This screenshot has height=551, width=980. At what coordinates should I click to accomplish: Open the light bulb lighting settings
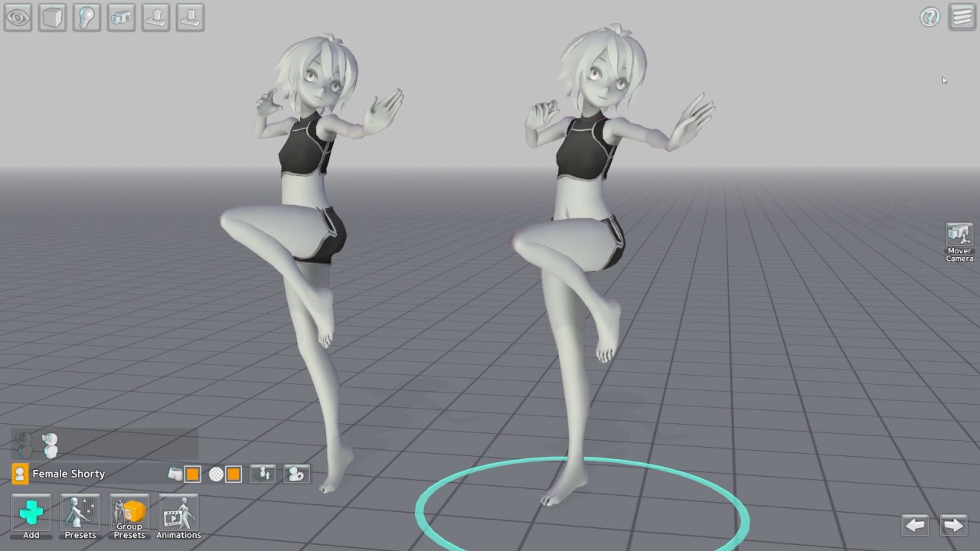coord(87,17)
